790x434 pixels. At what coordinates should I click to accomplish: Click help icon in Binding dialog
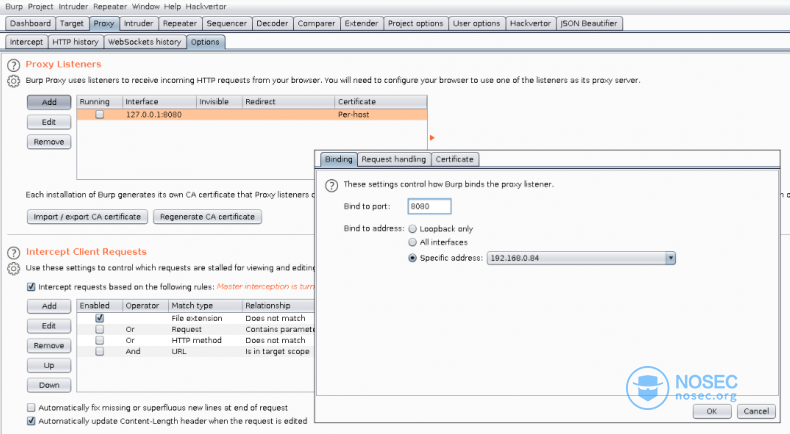click(x=332, y=185)
